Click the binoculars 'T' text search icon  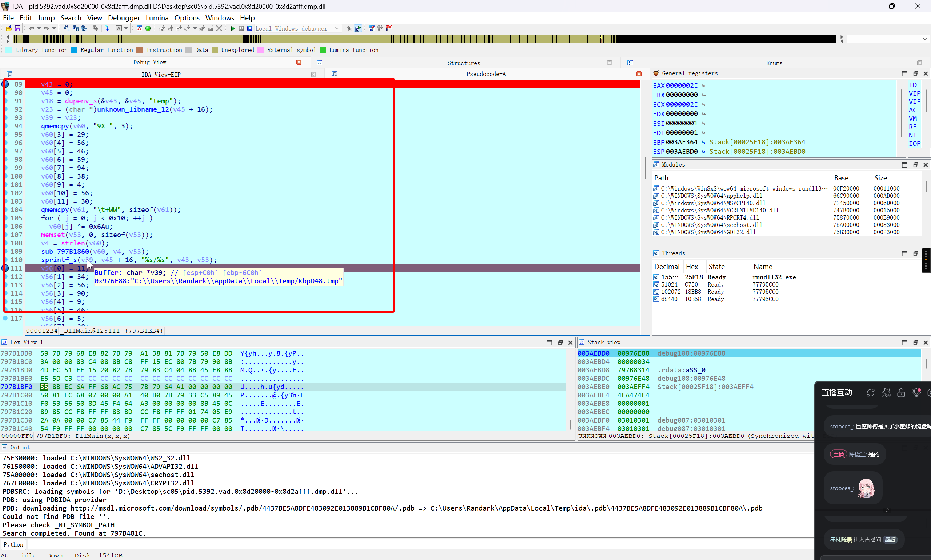(x=76, y=28)
